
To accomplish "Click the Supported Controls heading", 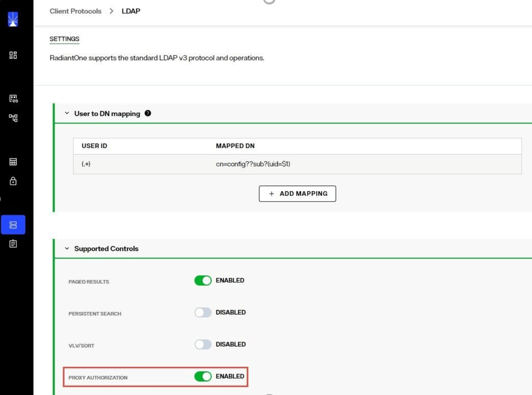I will pos(106,249).
